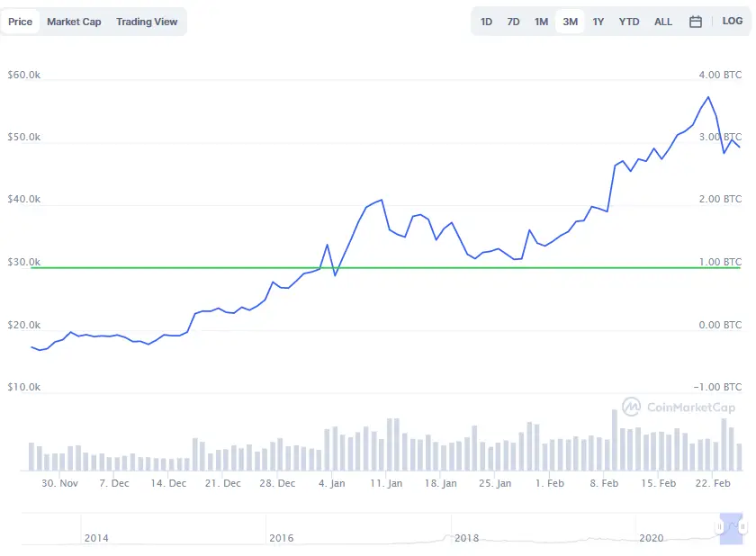Click the 0.00 BTC axis label
Screen dimensions: 756x556
pyautogui.click(x=720, y=325)
